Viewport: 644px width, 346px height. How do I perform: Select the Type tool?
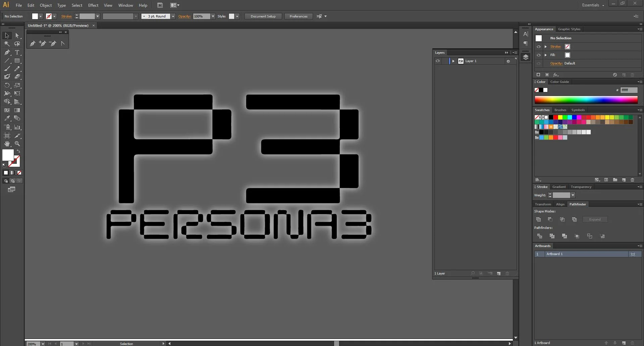[17, 52]
